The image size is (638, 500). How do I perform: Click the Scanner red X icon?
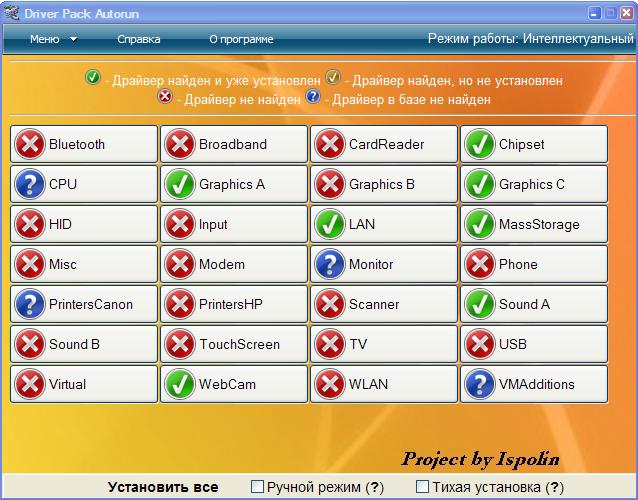[x=330, y=304]
